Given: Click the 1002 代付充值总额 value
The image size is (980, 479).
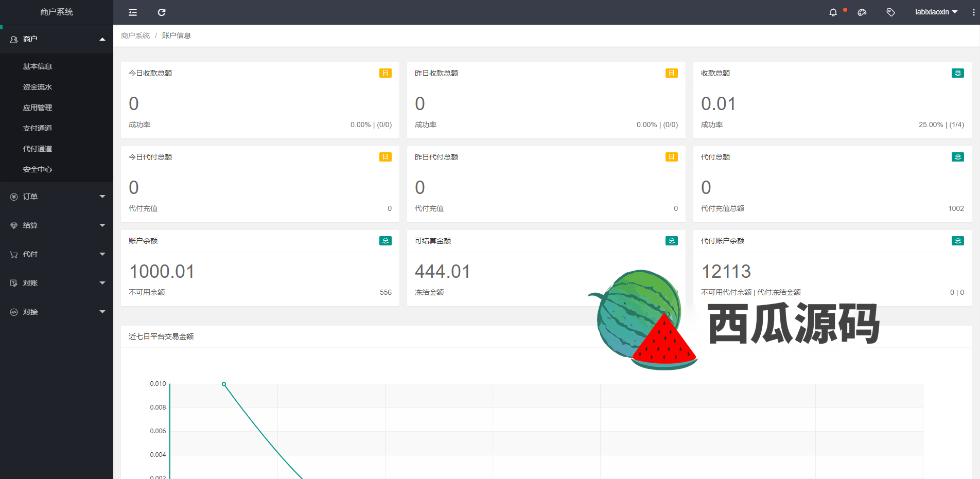Looking at the screenshot, I should coord(956,208).
